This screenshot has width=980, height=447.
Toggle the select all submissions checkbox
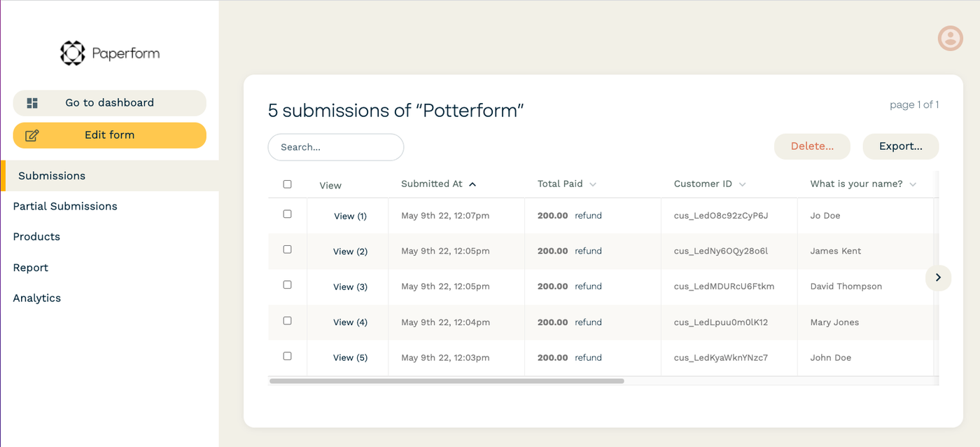tap(287, 184)
